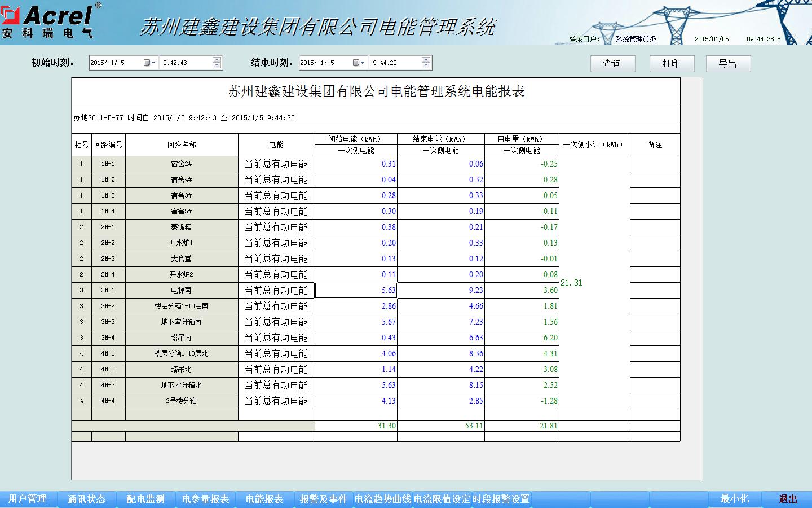Viewport: 812px width, 508px height.
Task: Click the row name 塔吊北
Action: [x=182, y=370]
